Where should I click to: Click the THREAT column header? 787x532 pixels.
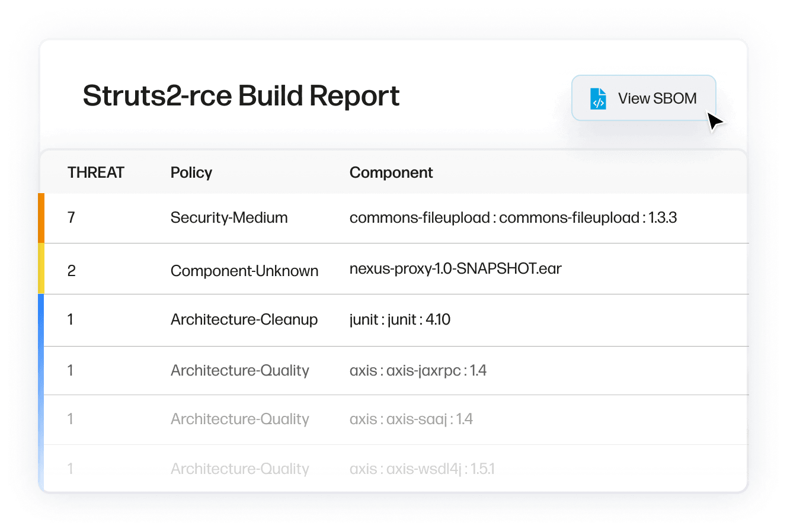pos(96,172)
